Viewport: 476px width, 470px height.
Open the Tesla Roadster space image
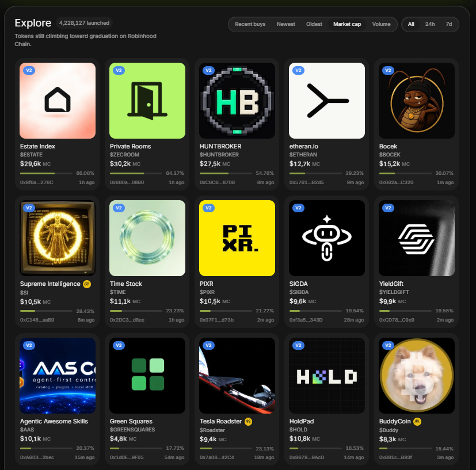pyautogui.click(x=237, y=376)
